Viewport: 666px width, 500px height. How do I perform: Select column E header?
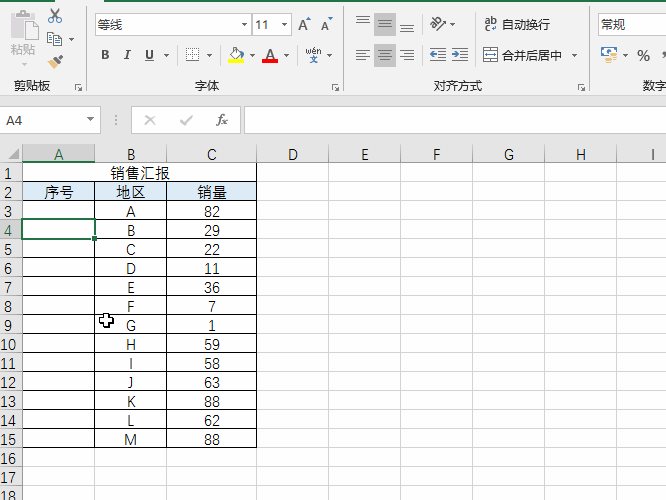pos(364,154)
